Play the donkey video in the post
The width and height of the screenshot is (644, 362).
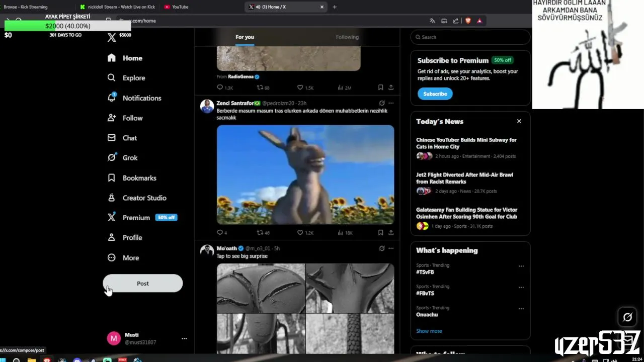305,174
